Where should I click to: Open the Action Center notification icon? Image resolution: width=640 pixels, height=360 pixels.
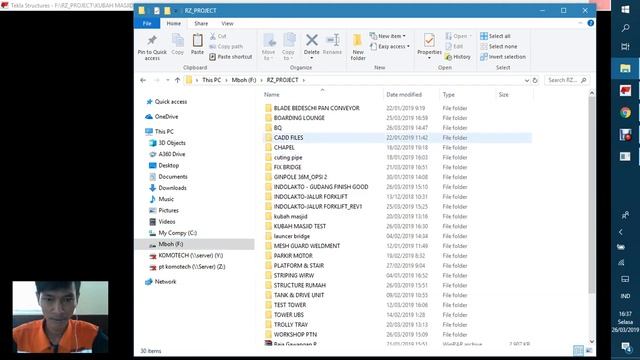625,347
